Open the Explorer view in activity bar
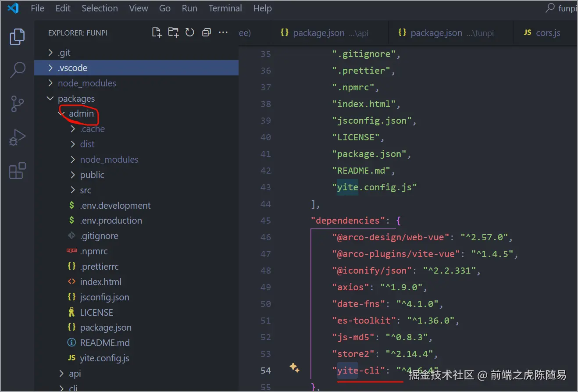 (x=17, y=37)
